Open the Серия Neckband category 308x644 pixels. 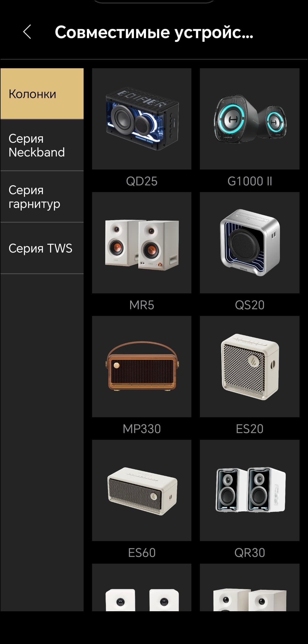[x=42, y=145]
